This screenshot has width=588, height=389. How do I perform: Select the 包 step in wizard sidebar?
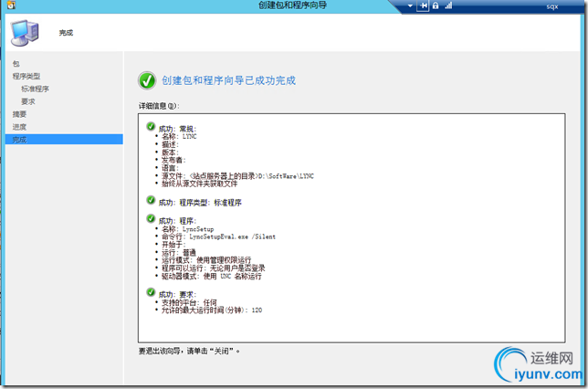[x=16, y=63]
